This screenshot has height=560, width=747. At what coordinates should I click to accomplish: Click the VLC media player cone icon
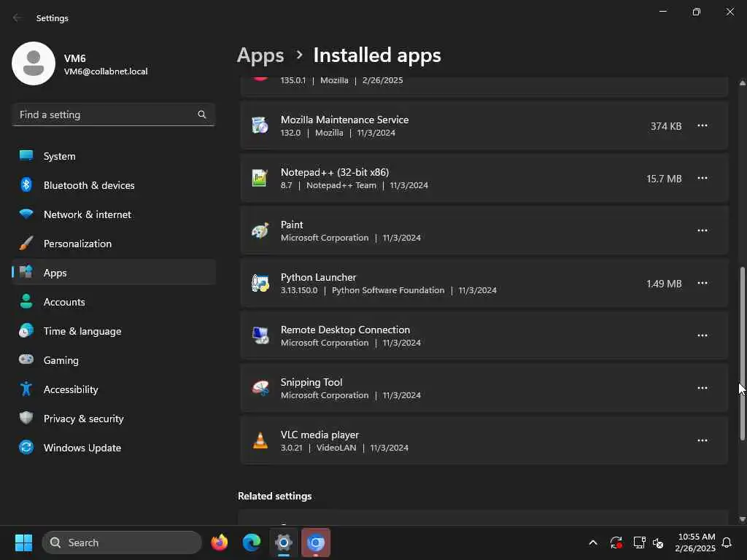click(x=260, y=440)
